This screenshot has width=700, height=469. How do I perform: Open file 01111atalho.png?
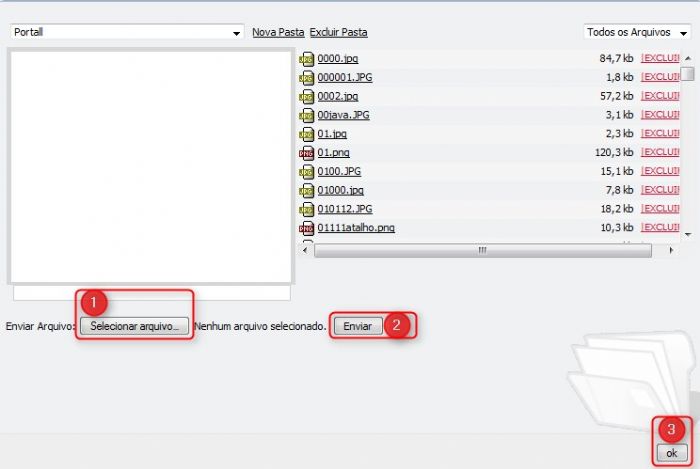[x=356, y=228]
